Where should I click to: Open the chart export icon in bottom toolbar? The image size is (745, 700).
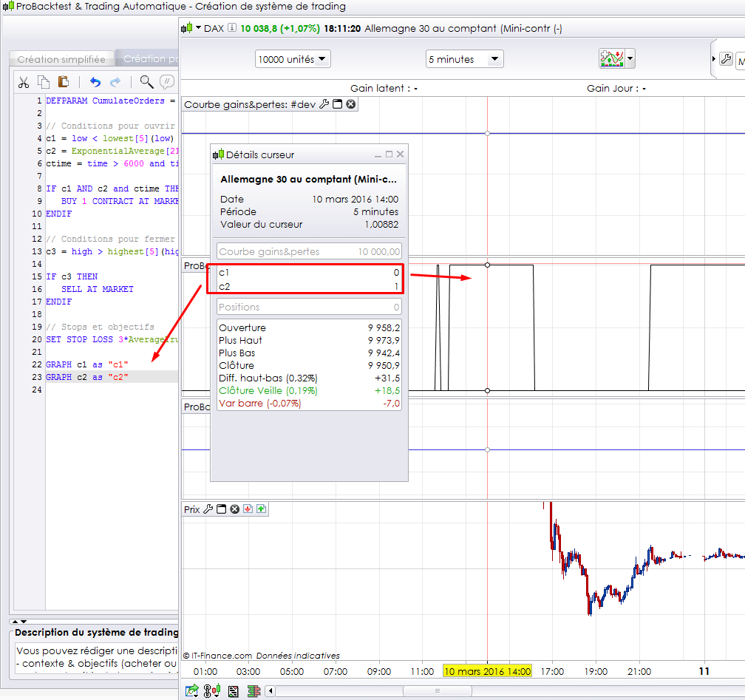[x=192, y=690]
